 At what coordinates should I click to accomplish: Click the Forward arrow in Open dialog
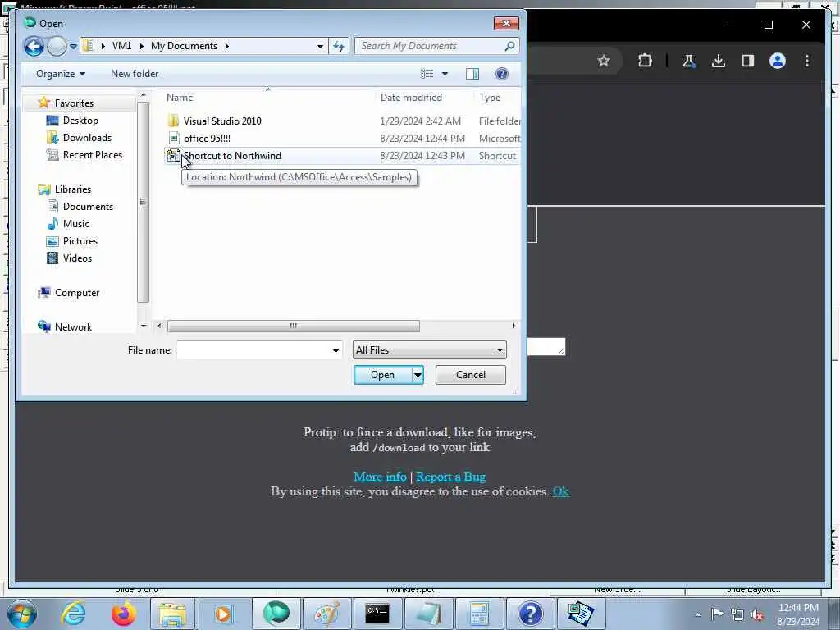pyautogui.click(x=57, y=47)
